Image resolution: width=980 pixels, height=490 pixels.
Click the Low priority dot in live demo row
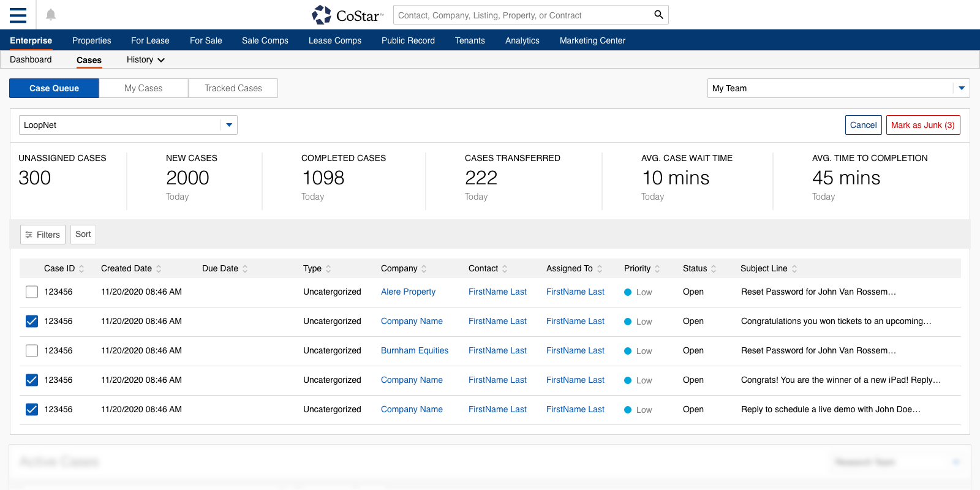pyautogui.click(x=628, y=410)
